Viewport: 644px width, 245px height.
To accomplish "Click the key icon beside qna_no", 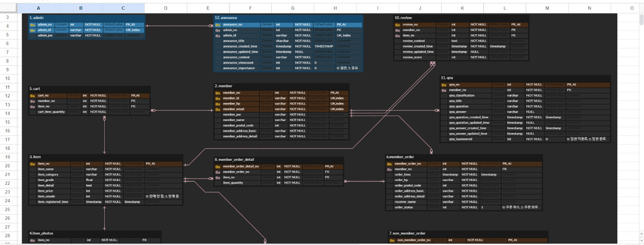I will click(444, 85).
